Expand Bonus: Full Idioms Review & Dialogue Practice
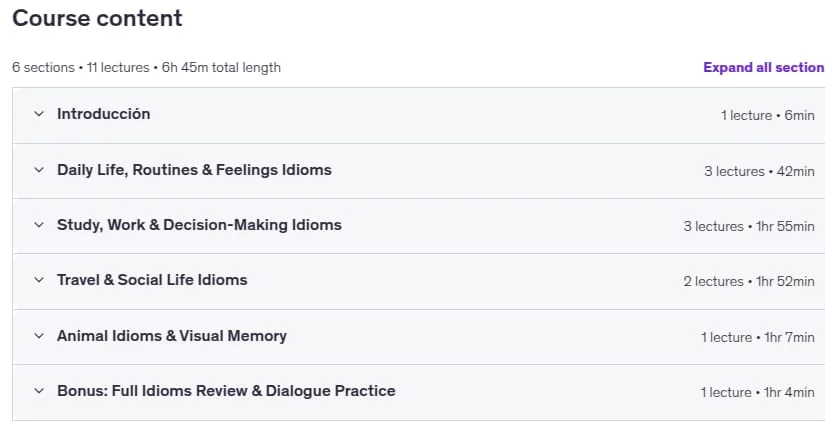This screenshot has height=421, width=825. coord(226,391)
